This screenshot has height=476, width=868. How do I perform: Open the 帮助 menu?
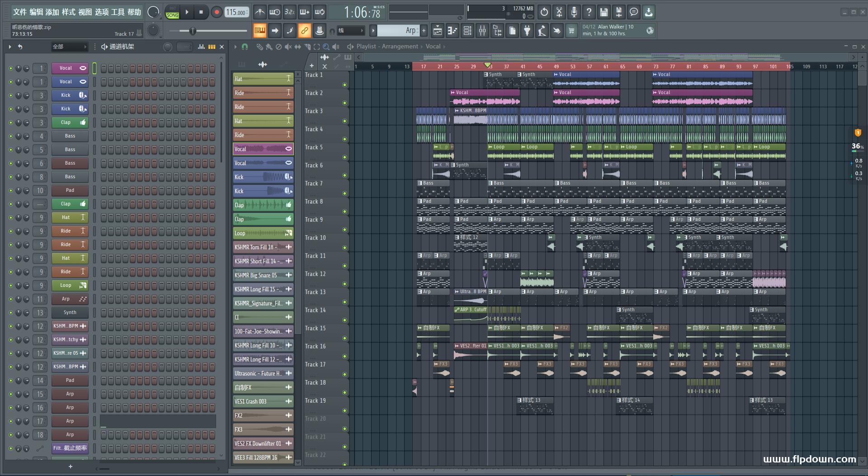tap(134, 12)
